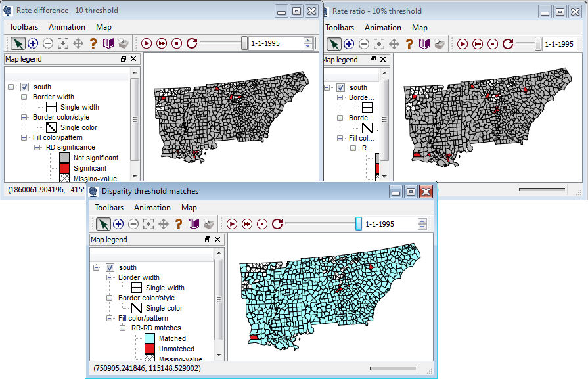Collapse Fill color/pattern node in Disparity threshold legend
This screenshot has height=379, width=588.
(x=110, y=319)
